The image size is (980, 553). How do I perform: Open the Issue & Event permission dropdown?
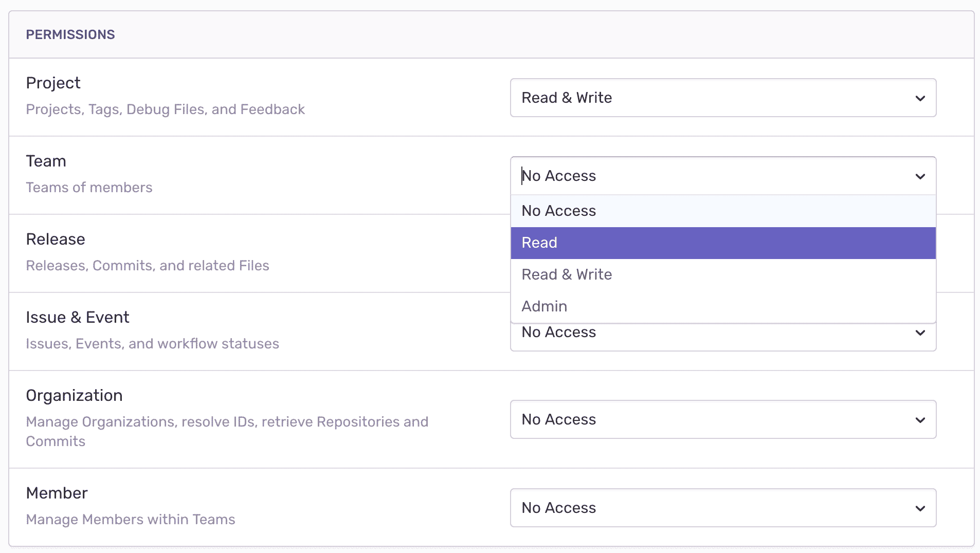[722, 337]
